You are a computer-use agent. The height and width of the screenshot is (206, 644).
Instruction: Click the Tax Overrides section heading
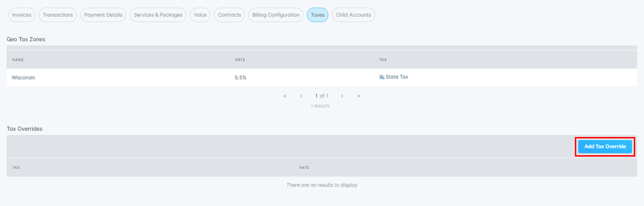click(25, 129)
